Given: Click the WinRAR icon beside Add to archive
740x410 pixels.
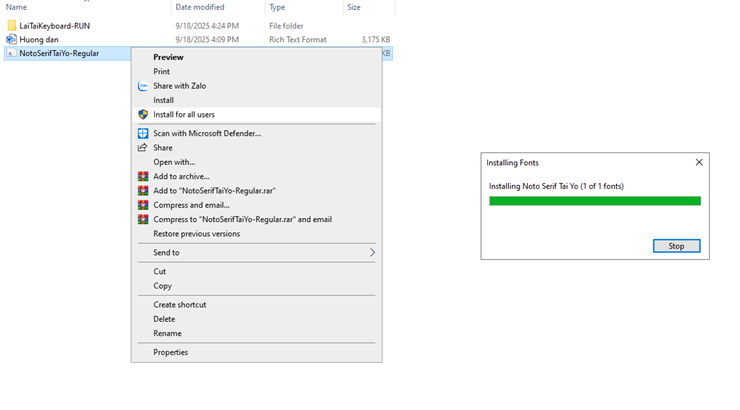Looking at the screenshot, I should point(143,177).
